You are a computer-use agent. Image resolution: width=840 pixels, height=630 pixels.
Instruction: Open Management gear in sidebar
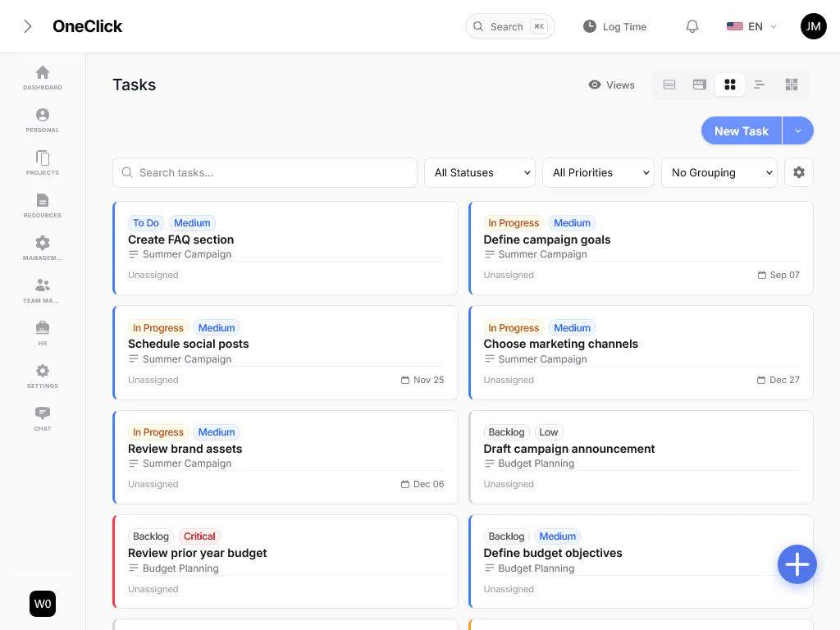click(43, 249)
